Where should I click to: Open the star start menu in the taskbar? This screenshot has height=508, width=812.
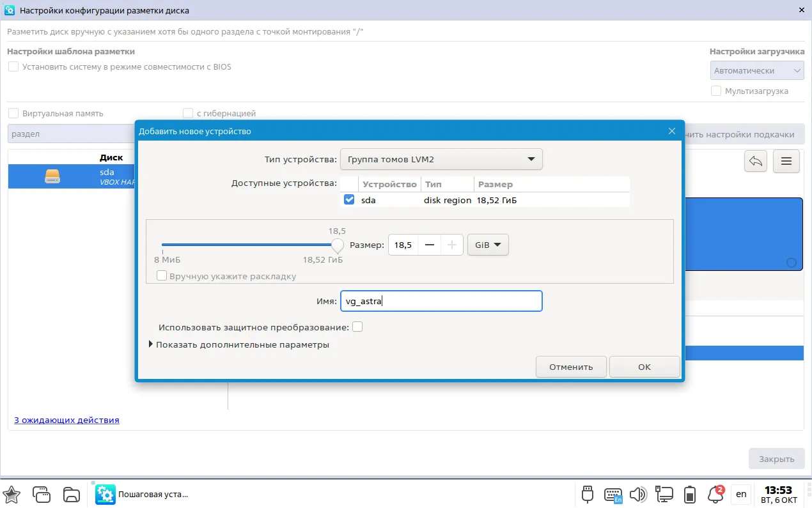tap(12, 494)
